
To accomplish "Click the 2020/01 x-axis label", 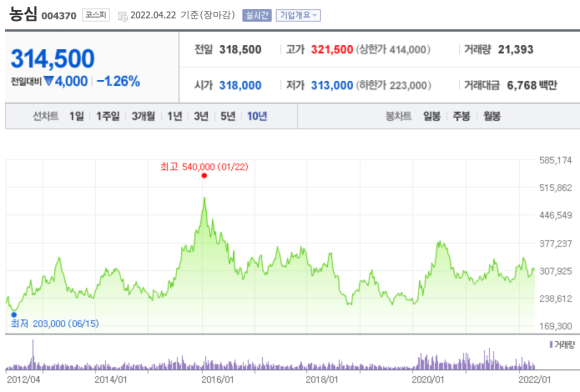I will [428, 380].
